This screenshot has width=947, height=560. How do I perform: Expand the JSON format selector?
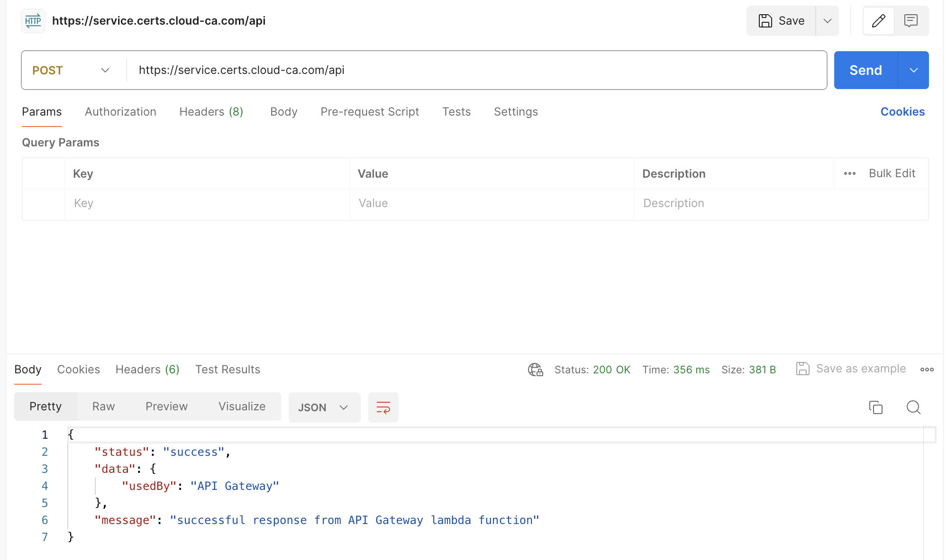click(344, 406)
